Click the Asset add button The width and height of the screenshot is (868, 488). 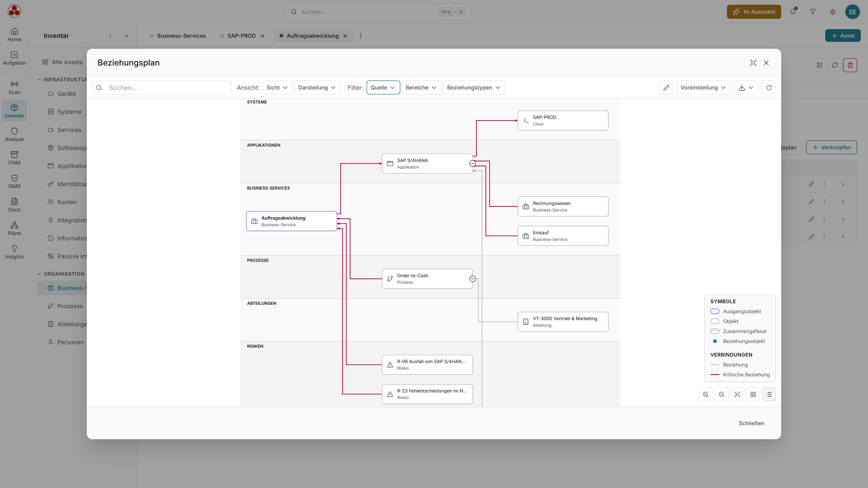click(843, 36)
